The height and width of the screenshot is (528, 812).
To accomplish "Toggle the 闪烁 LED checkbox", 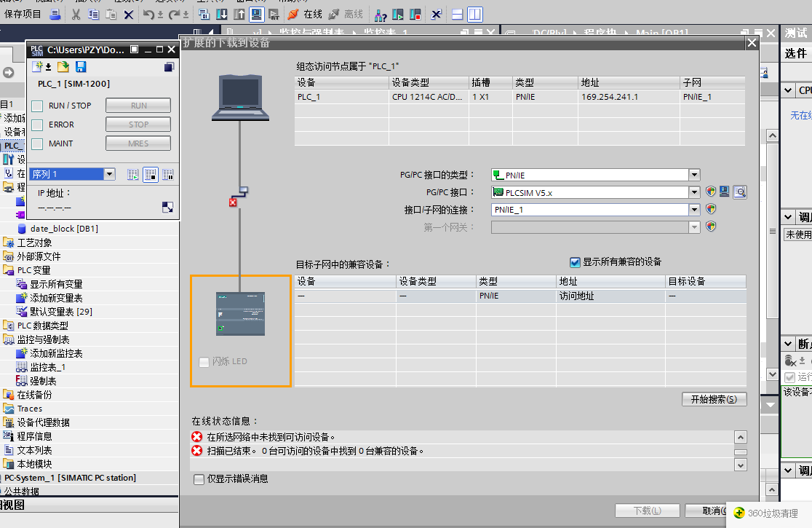I will 204,362.
